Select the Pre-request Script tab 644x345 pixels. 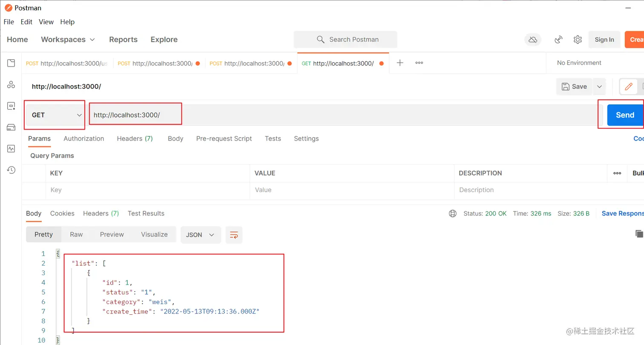point(224,139)
